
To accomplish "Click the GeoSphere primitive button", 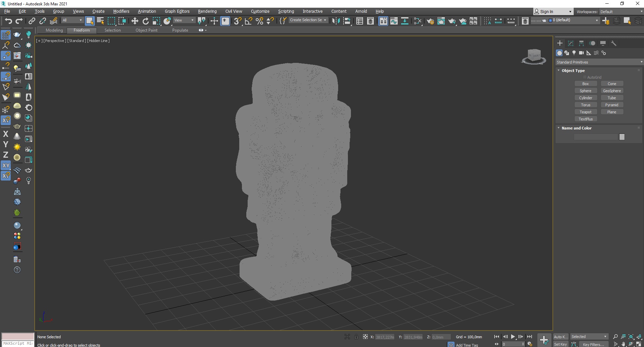I will [612, 91].
